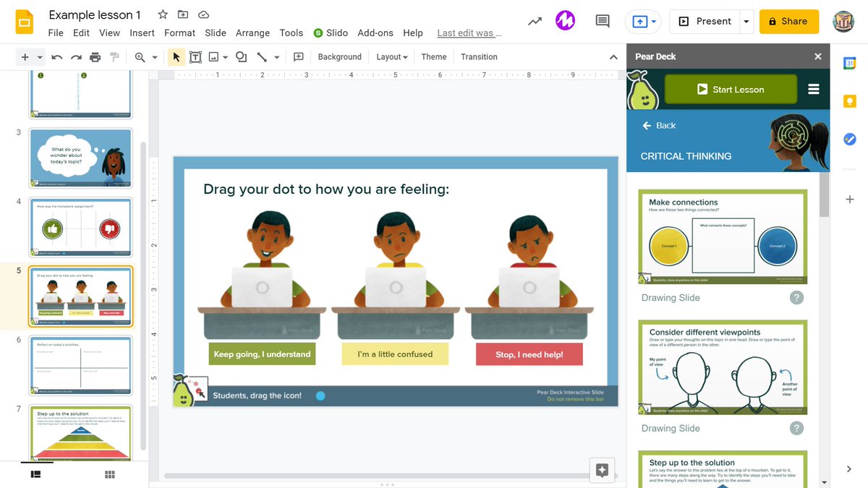
Task: Click the move to folder icon
Action: point(183,14)
